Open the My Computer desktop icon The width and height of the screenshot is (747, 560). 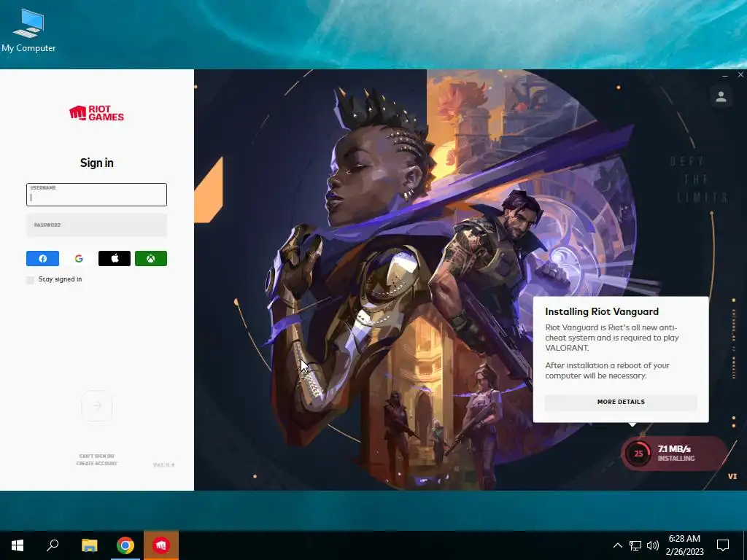click(x=28, y=31)
